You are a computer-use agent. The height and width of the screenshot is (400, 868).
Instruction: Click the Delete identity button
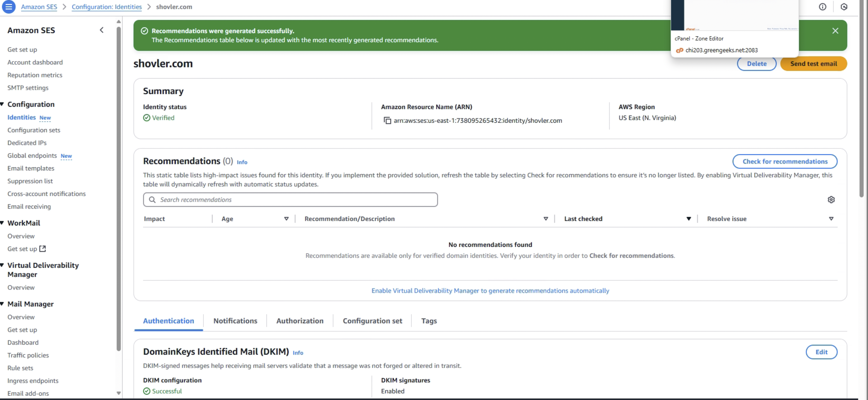point(757,64)
